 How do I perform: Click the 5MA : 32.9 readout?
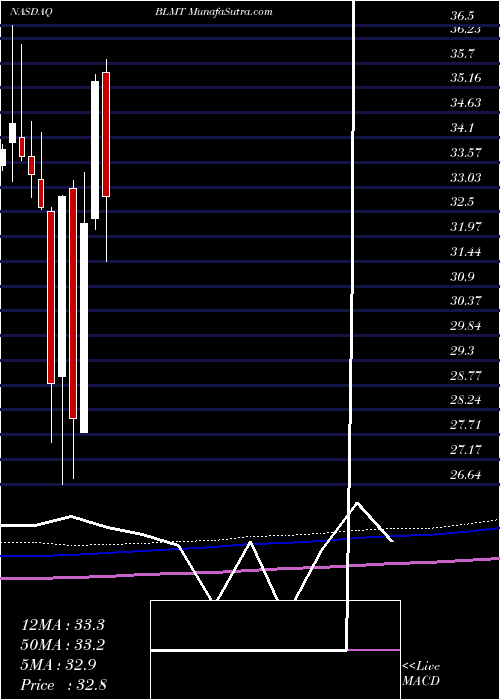pos(58,665)
